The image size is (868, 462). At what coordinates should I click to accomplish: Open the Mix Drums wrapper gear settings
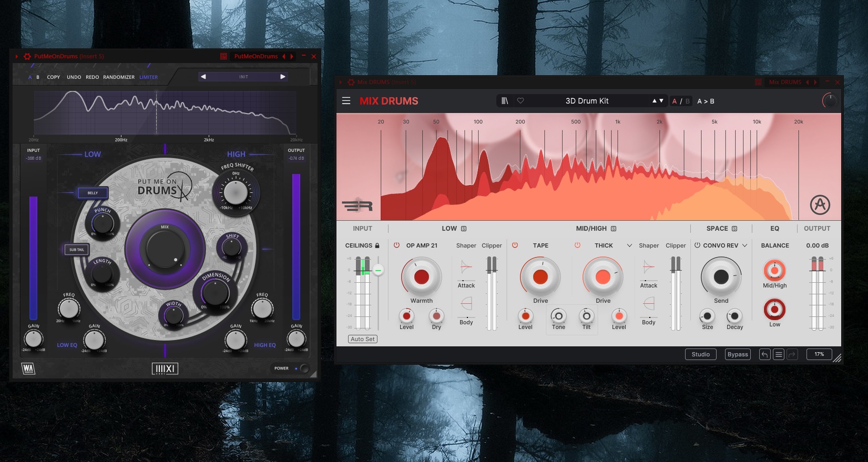pos(351,83)
